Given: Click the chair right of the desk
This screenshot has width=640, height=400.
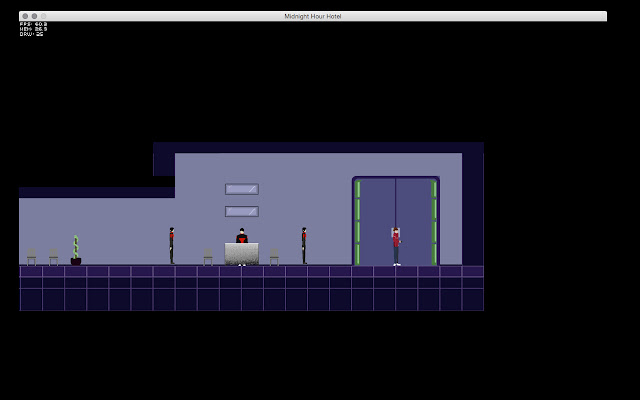Looking at the screenshot, I should click(x=274, y=257).
